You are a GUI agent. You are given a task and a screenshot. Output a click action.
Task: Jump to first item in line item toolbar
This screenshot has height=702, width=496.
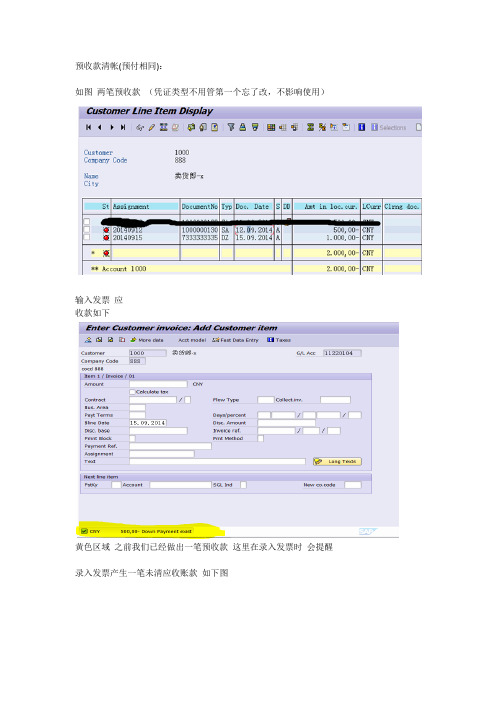coord(89,127)
